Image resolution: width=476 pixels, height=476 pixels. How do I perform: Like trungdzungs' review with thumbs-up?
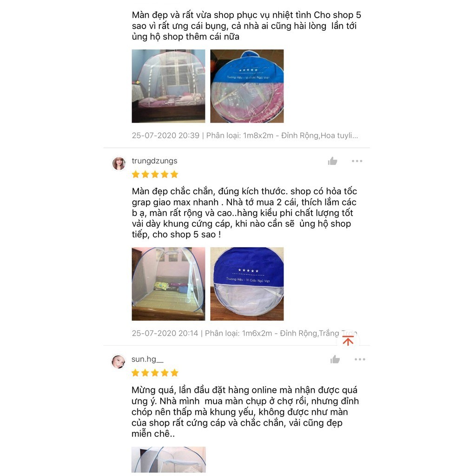(x=332, y=161)
